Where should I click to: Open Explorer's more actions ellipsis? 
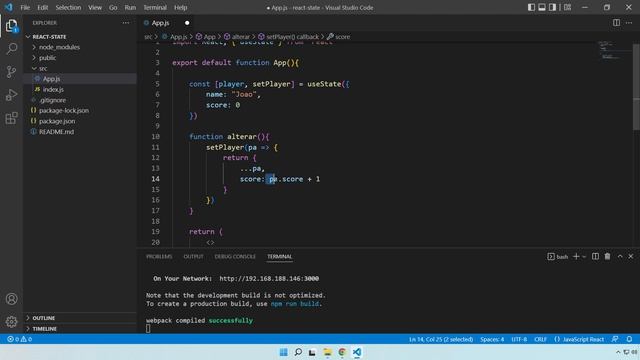click(x=126, y=23)
